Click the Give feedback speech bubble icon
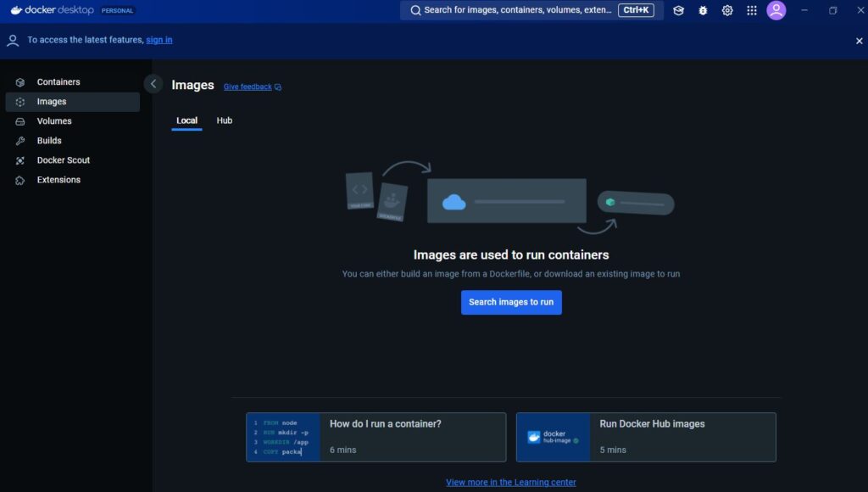 (x=278, y=87)
